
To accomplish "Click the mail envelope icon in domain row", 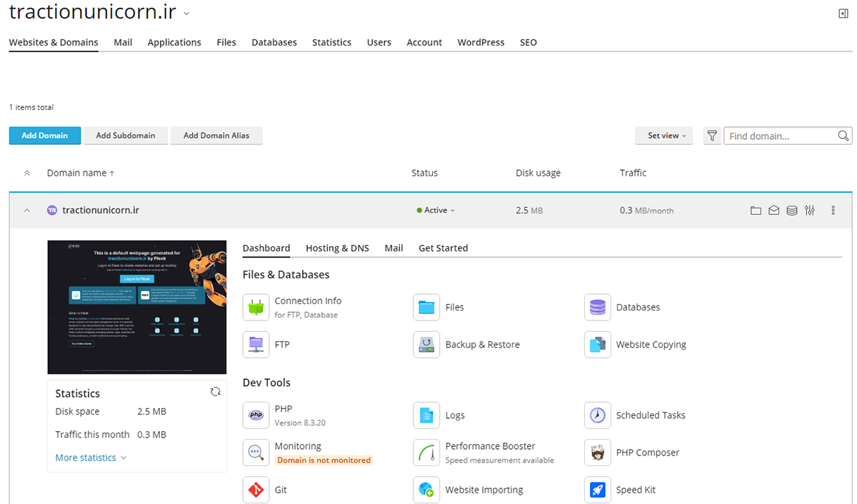I will click(x=773, y=211).
